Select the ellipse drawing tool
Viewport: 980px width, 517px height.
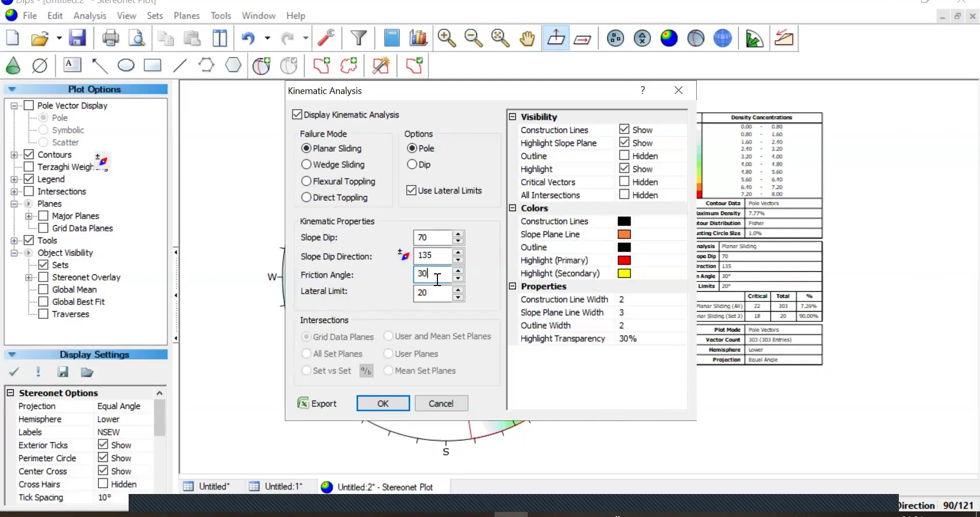126,65
